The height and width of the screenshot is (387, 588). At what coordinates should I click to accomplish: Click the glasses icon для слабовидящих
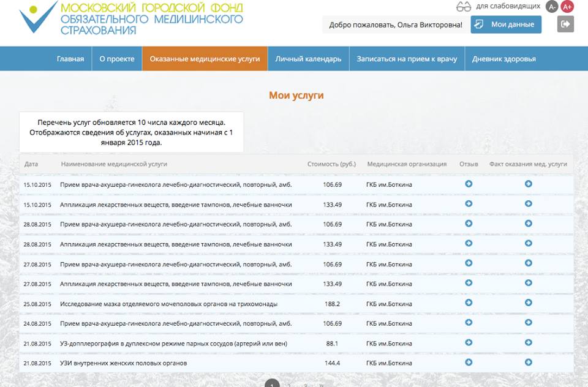pyautogui.click(x=464, y=7)
